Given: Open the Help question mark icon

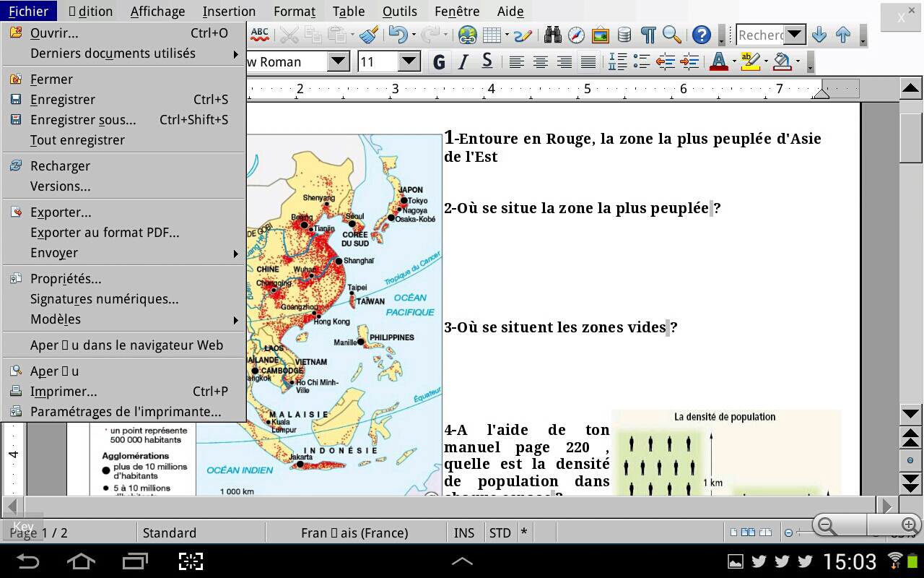Looking at the screenshot, I should pos(701,35).
